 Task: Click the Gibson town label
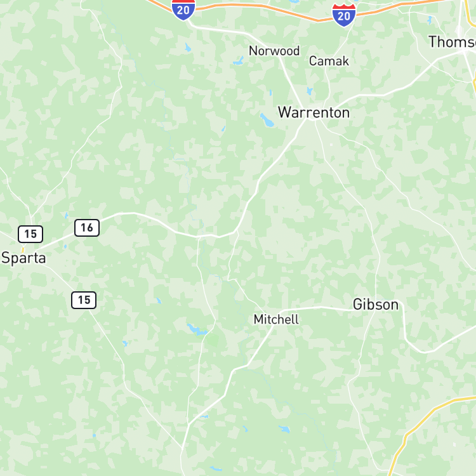[376, 305]
